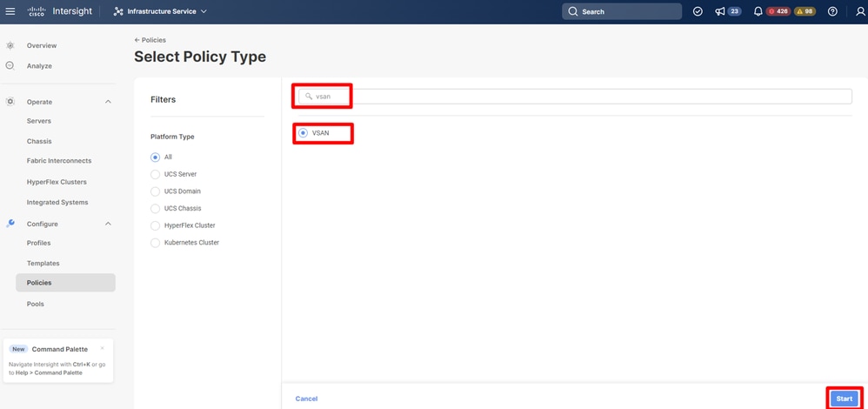Select the All platform type
868x409 pixels.
155,157
